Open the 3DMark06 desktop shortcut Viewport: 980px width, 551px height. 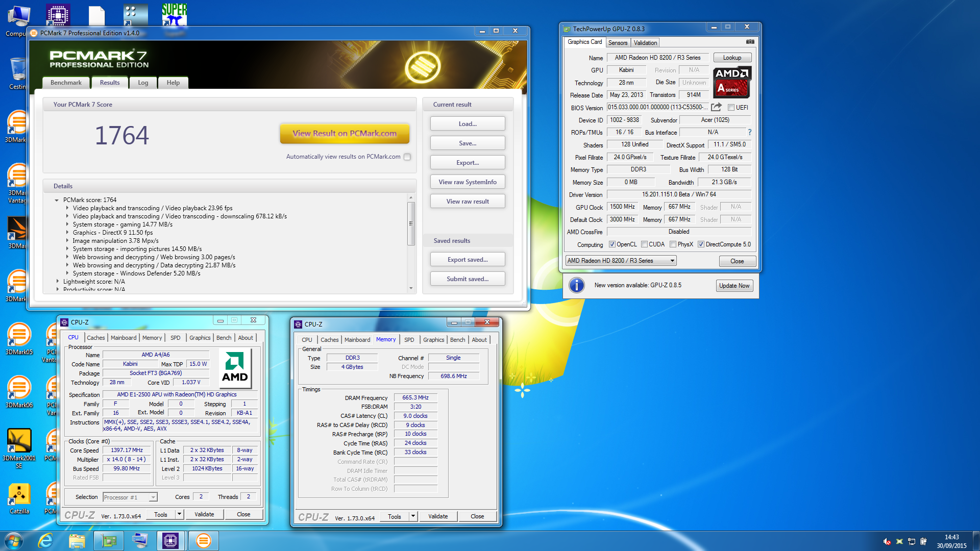[19, 392]
